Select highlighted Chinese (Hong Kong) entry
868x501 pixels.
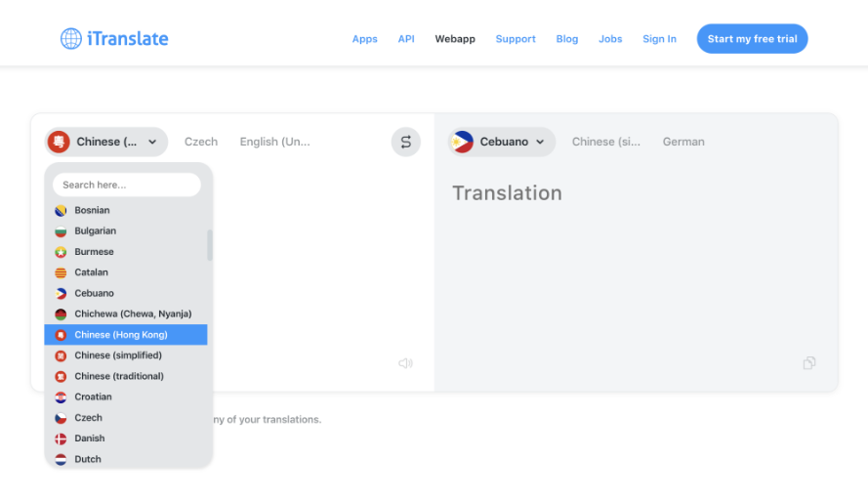[x=126, y=335]
